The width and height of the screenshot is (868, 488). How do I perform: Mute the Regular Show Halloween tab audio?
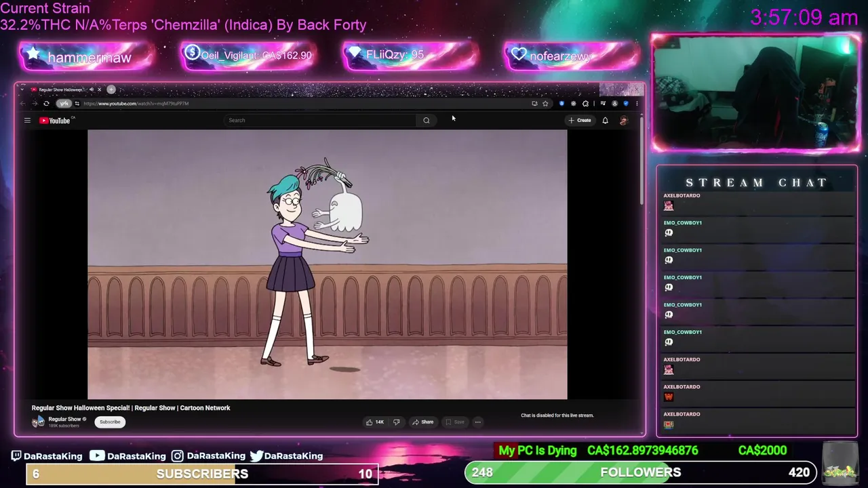coord(92,89)
